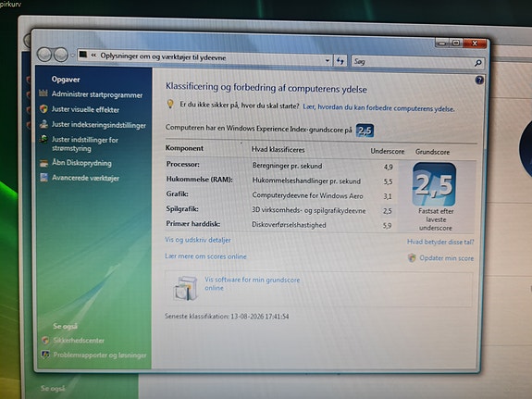Click the back navigation arrow button
The height and width of the screenshot is (399, 532).
click(x=44, y=55)
